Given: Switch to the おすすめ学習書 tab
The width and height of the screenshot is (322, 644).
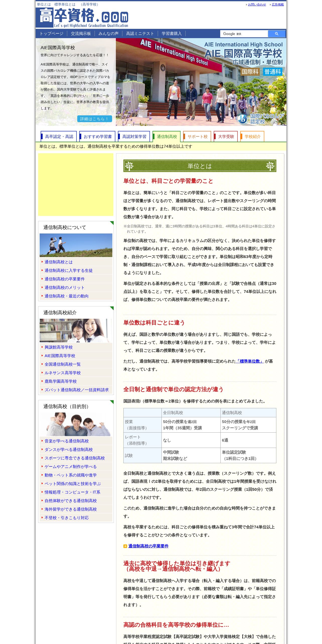Looking at the screenshot, I should point(97,136).
